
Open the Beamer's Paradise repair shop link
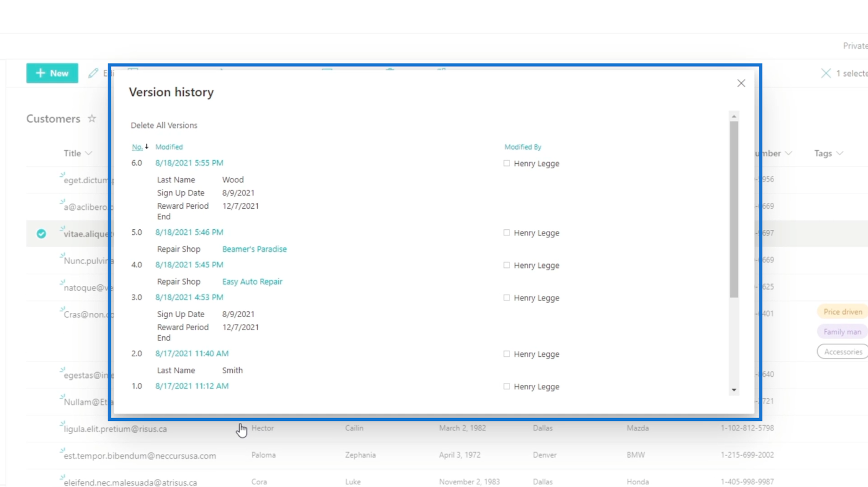pyautogui.click(x=254, y=249)
